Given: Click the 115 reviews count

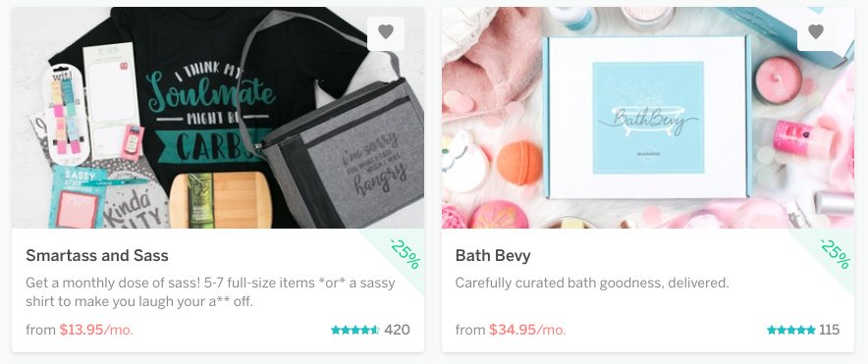Looking at the screenshot, I should coord(830,331).
